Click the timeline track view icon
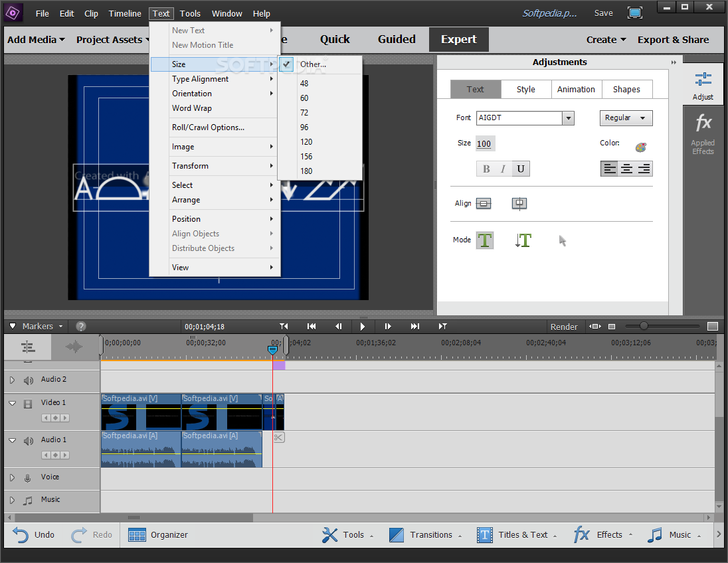Viewport: 728px width, 563px height. click(x=28, y=347)
